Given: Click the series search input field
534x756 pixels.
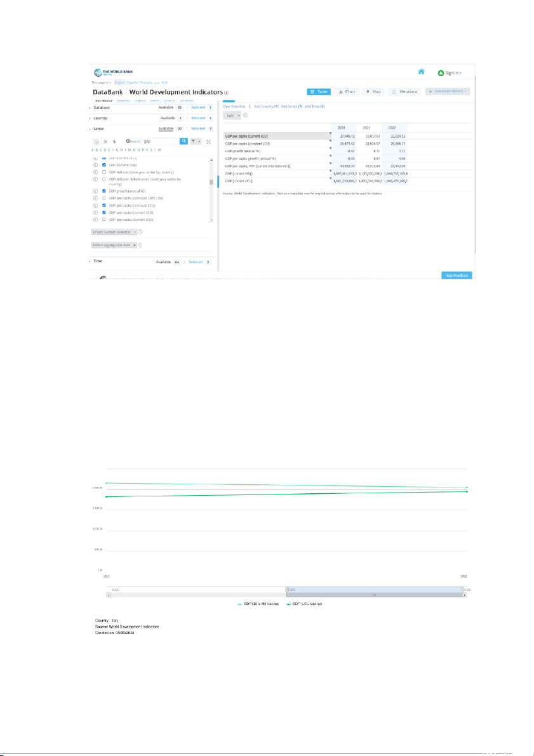Looking at the screenshot, I should (161, 141).
